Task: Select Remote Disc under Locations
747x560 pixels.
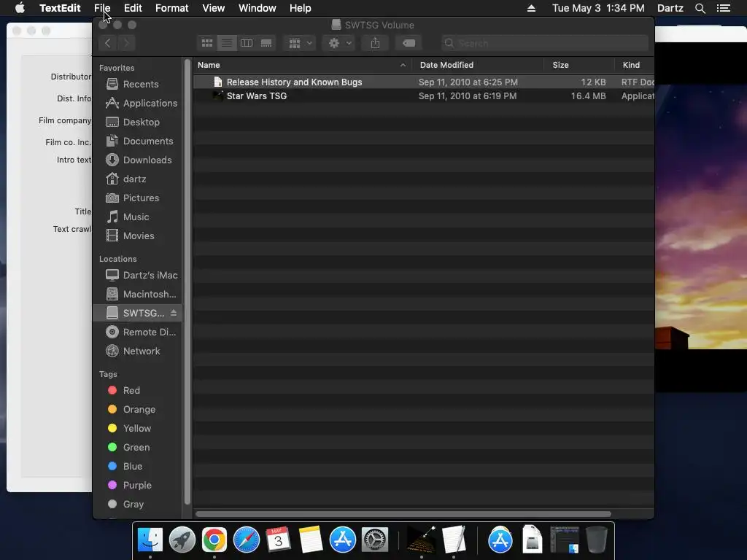Action: (137, 332)
